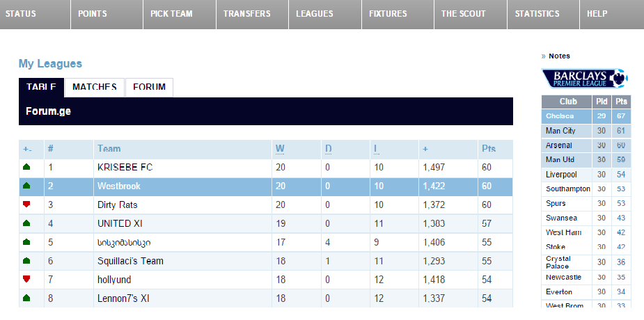This screenshot has width=644, height=320.
Task: Open the Statistics section
Action: [537, 14]
